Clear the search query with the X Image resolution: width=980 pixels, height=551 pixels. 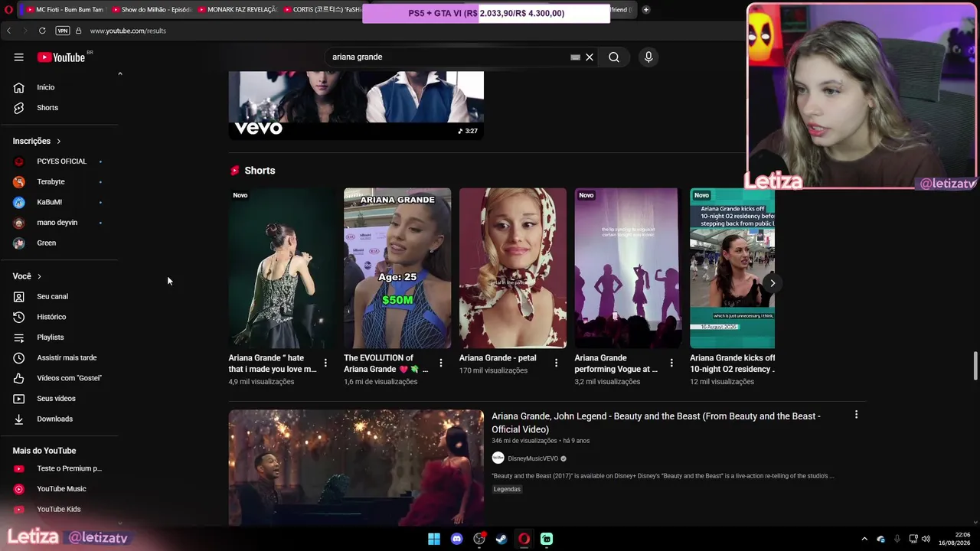[x=590, y=57]
